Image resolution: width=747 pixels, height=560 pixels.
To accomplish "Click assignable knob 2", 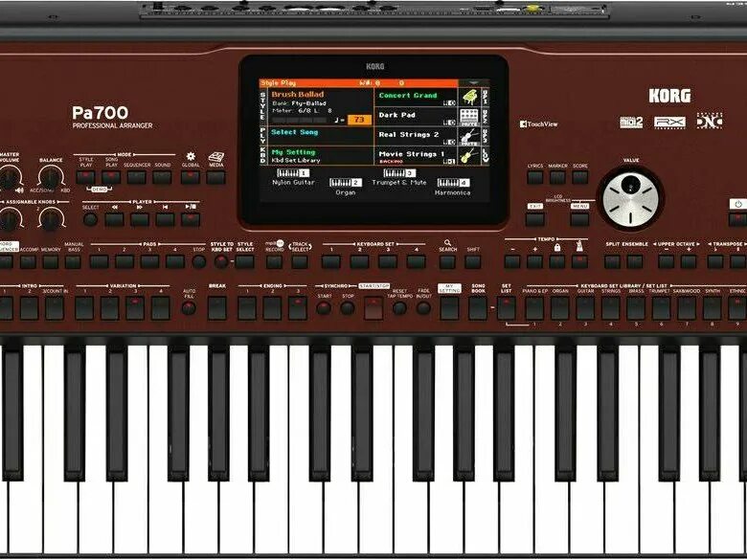I will tap(51, 218).
